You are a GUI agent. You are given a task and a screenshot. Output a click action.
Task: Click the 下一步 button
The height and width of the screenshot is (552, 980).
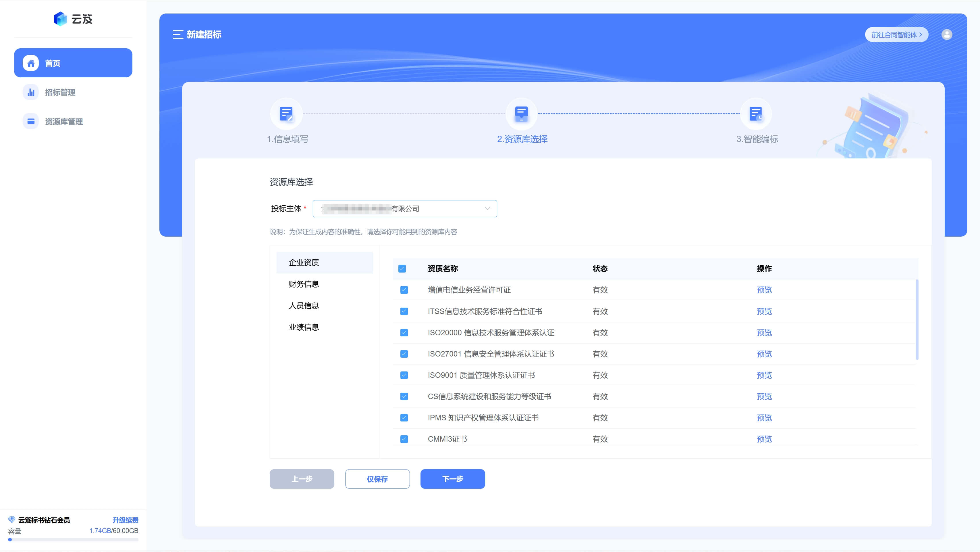pyautogui.click(x=452, y=479)
